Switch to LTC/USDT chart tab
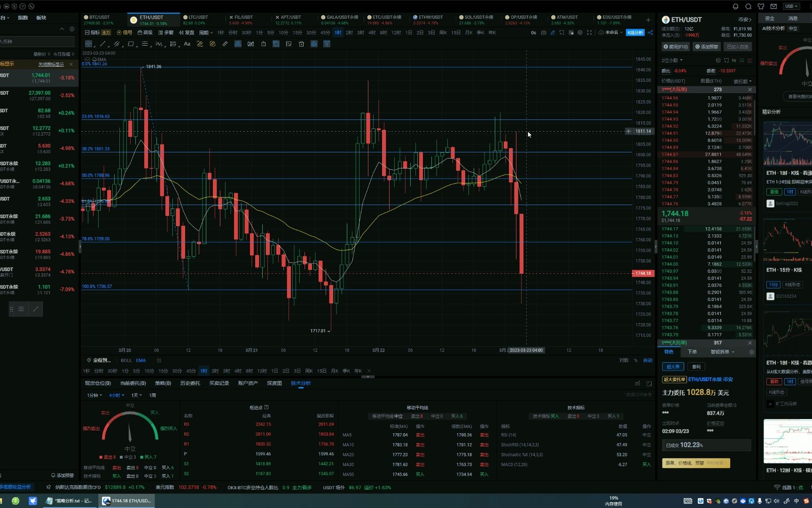 [x=202, y=20]
